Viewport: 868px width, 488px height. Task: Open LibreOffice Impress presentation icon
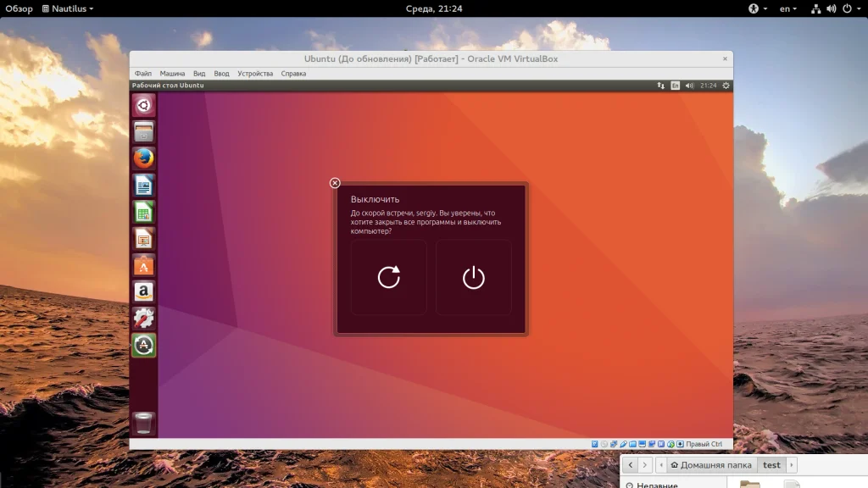pos(144,239)
